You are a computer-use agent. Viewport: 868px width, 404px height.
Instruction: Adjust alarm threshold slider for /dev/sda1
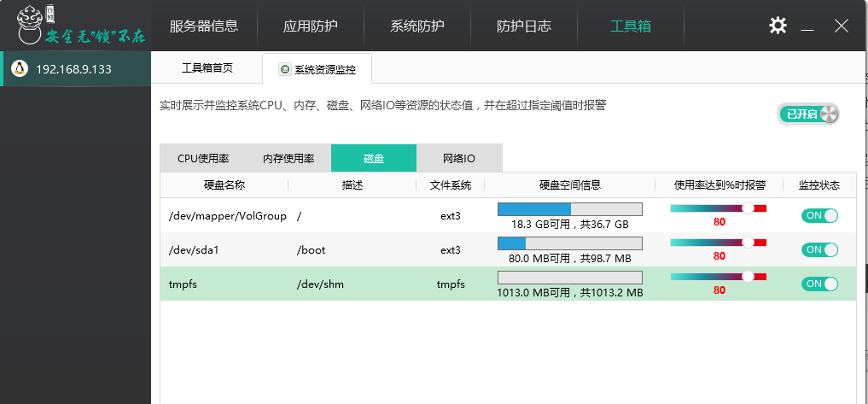pos(748,243)
